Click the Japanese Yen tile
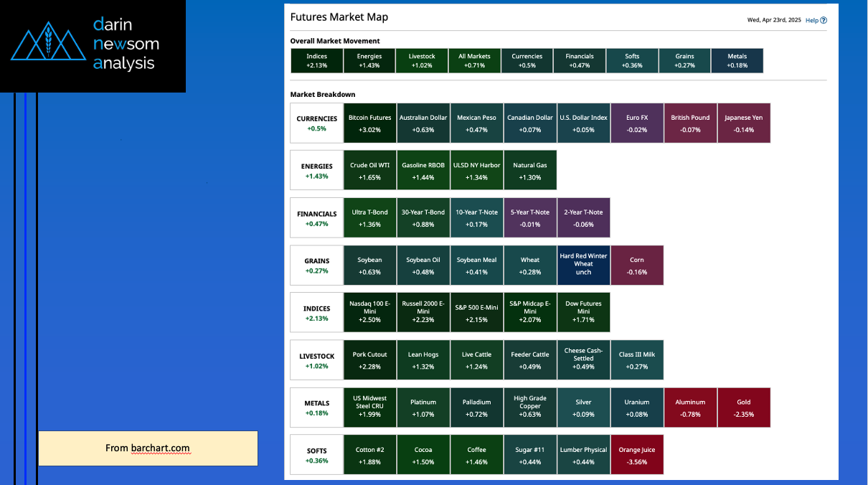Viewport: 868px width, 485px height. click(743, 123)
